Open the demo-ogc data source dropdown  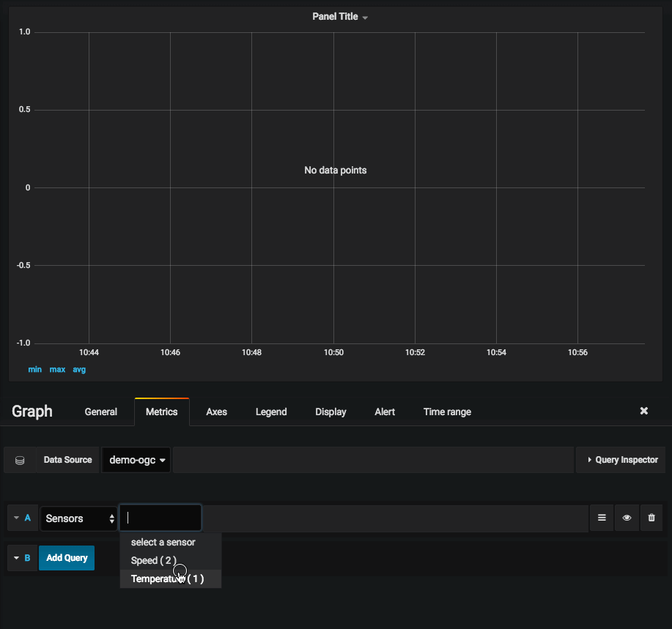[x=136, y=461]
